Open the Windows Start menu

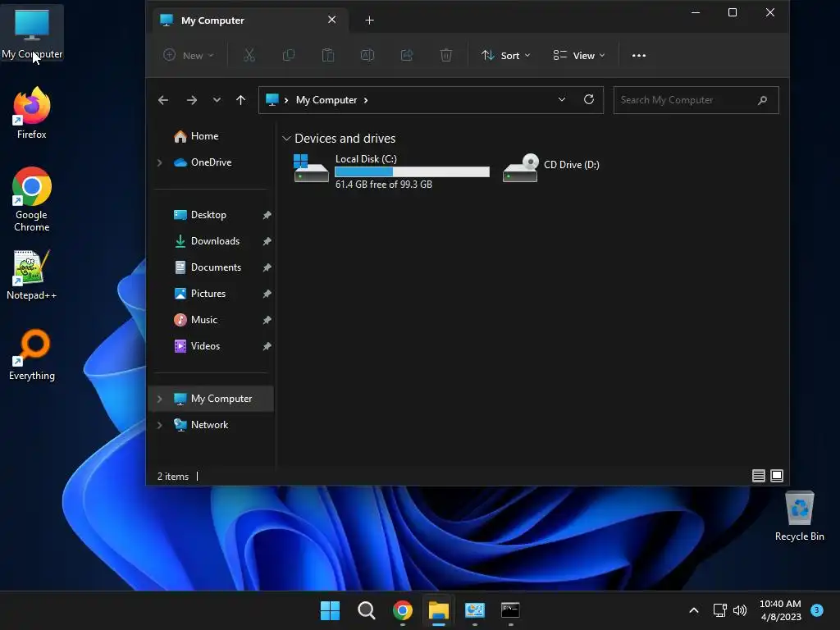[330, 610]
